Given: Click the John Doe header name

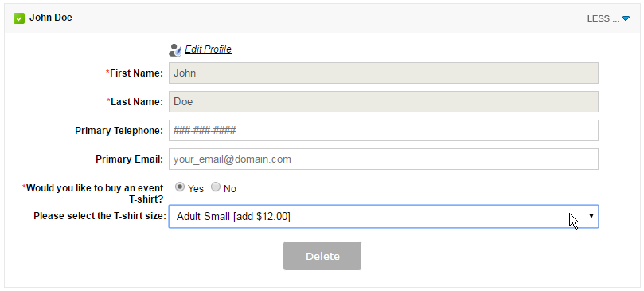Looking at the screenshot, I should coord(50,18).
